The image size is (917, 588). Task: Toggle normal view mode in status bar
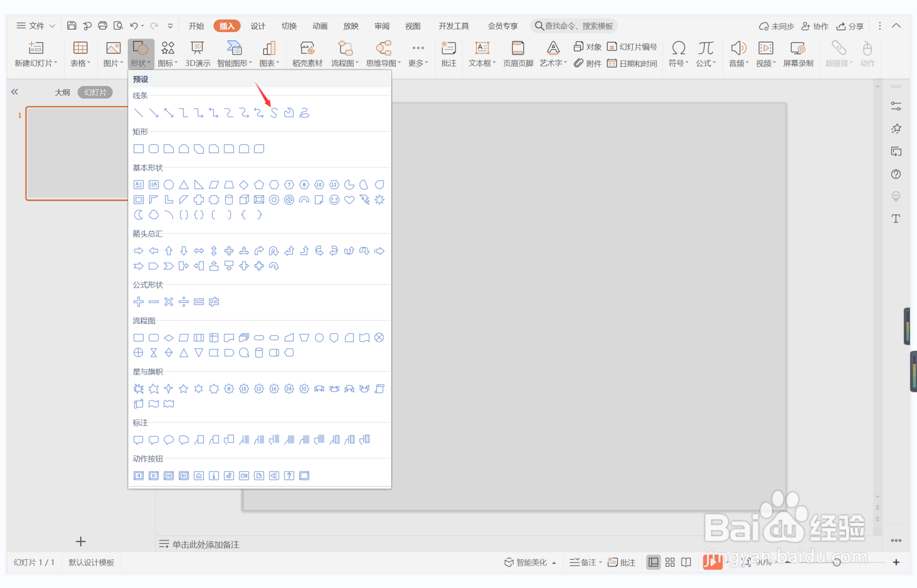click(653, 562)
